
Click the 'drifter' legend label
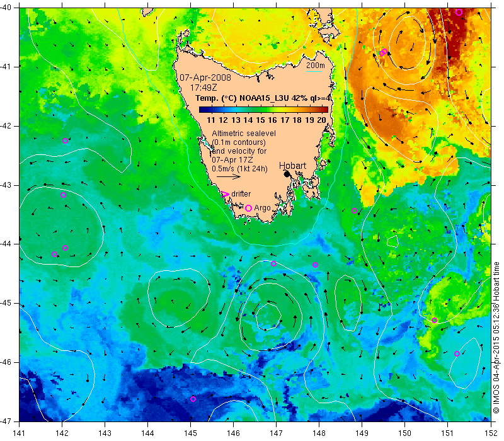241,194
